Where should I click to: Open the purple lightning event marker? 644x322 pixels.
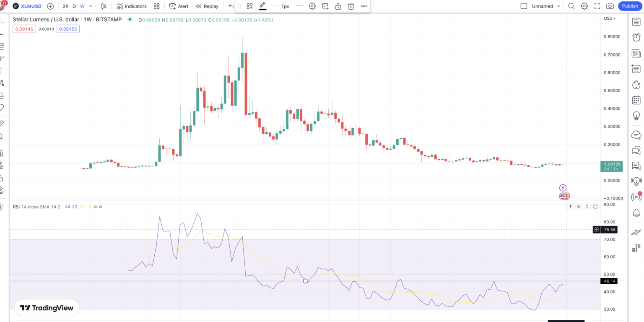coord(563,188)
